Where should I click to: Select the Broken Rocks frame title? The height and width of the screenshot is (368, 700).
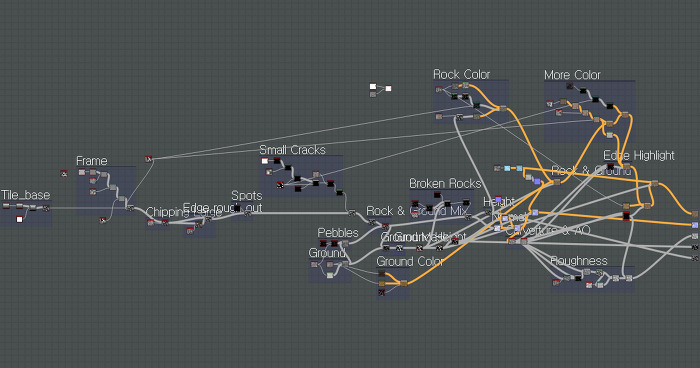point(445,183)
